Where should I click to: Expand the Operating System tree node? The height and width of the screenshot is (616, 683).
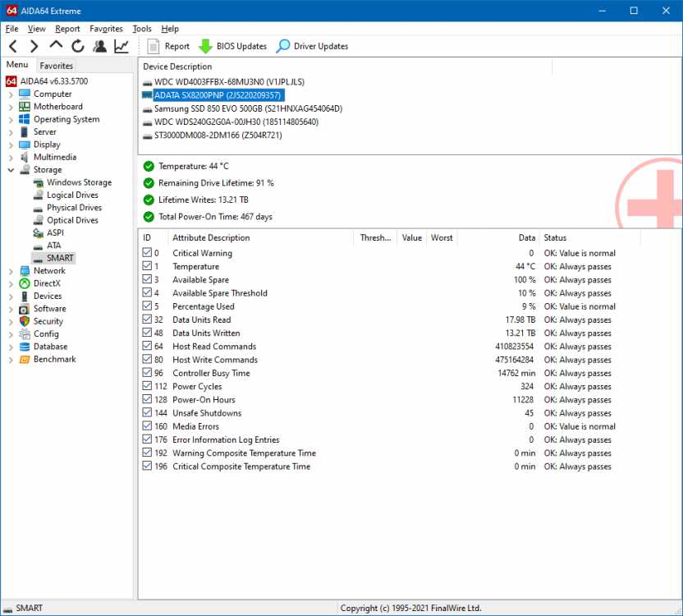pyautogui.click(x=11, y=120)
